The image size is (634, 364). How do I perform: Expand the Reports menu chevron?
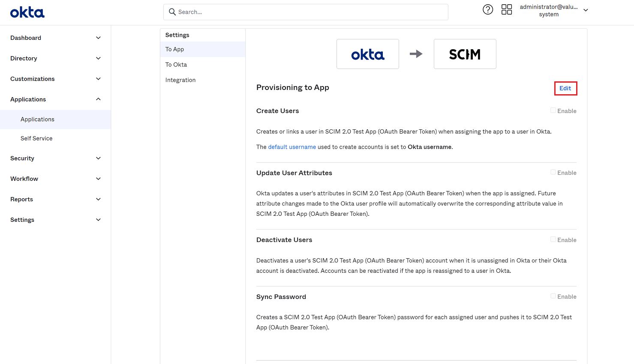[98, 200]
